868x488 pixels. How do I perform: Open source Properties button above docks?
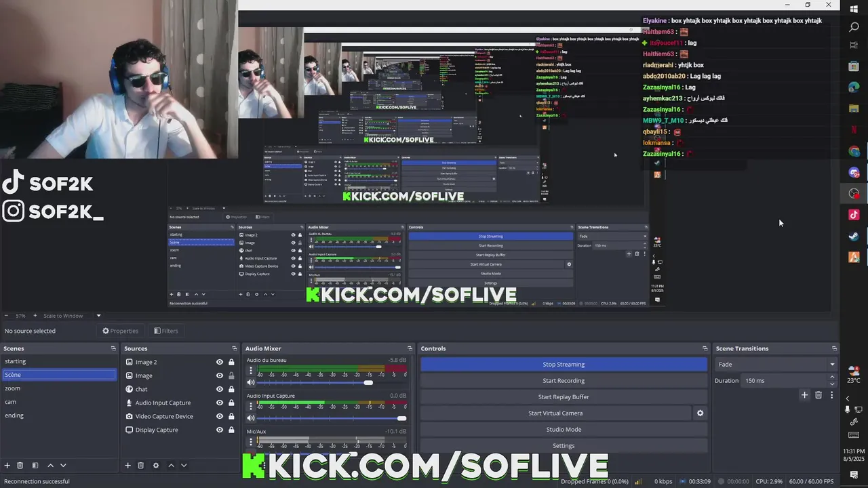point(121,331)
